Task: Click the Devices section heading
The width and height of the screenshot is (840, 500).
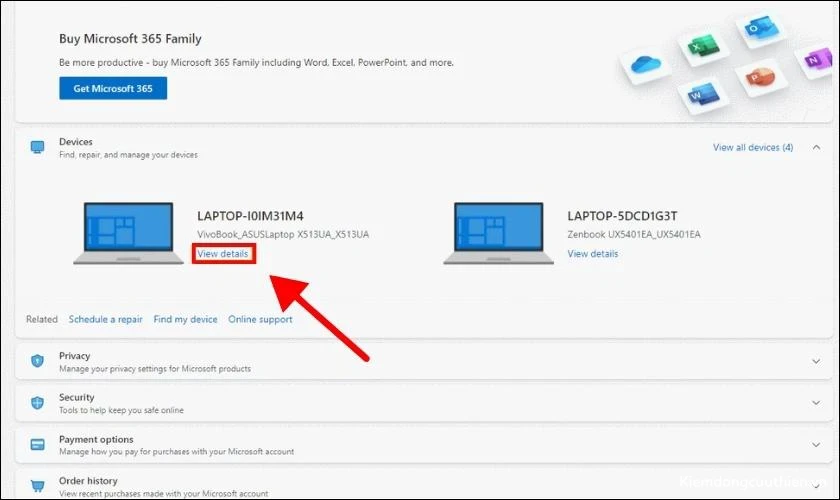Action: [x=76, y=141]
